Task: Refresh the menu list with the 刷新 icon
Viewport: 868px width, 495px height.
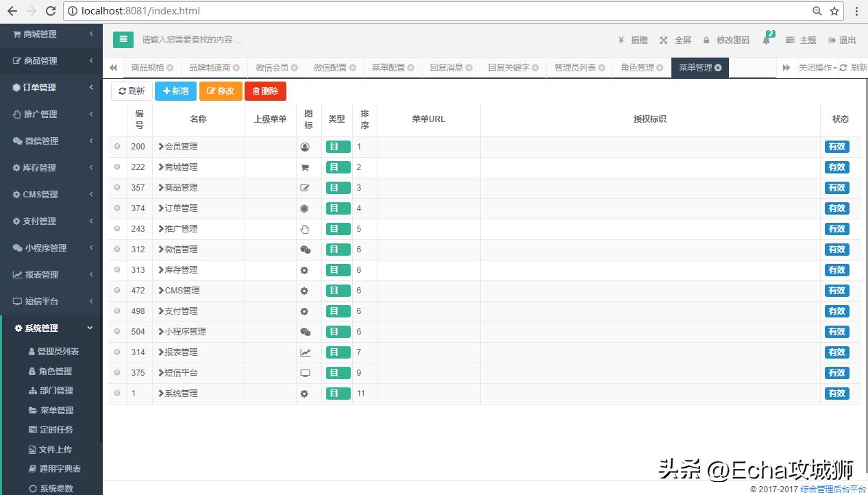Action: [x=131, y=90]
